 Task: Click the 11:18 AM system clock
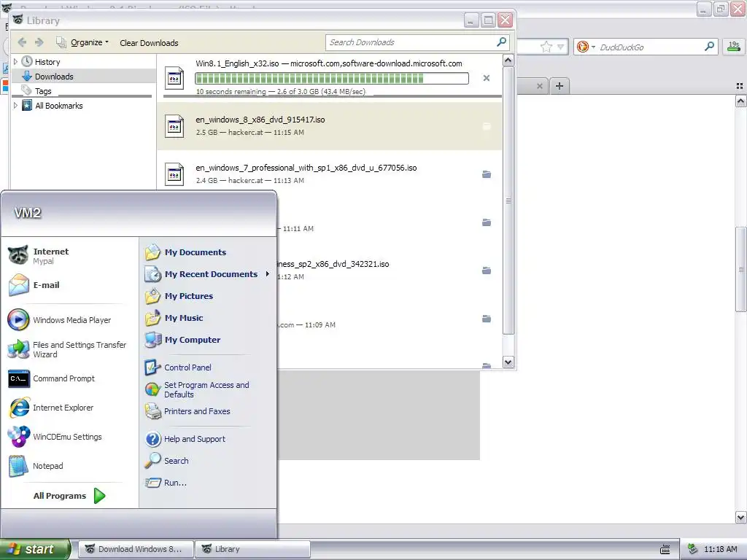720,549
